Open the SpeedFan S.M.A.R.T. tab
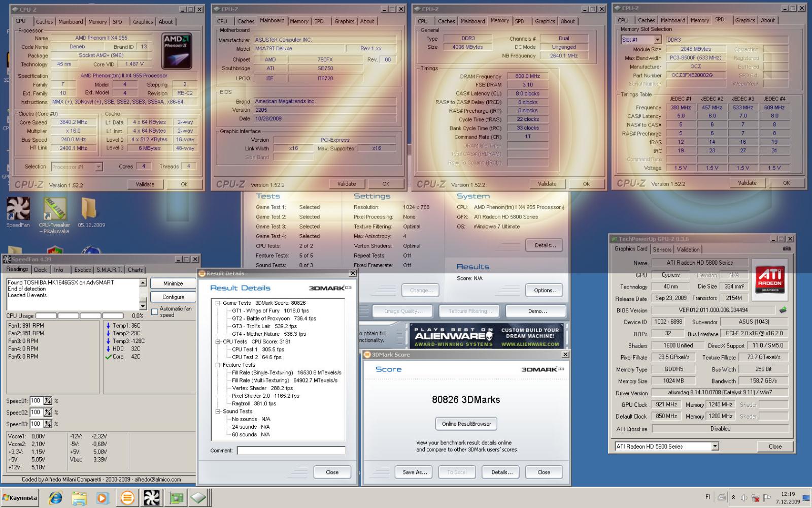Image resolution: width=812 pixels, height=508 pixels. click(109, 270)
